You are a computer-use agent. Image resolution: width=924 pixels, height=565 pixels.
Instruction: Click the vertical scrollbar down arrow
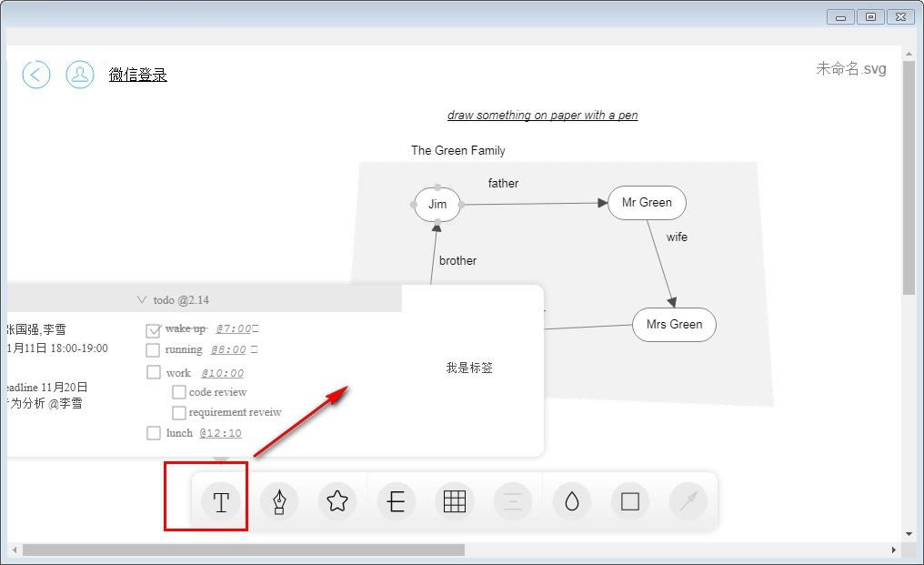coord(909,534)
